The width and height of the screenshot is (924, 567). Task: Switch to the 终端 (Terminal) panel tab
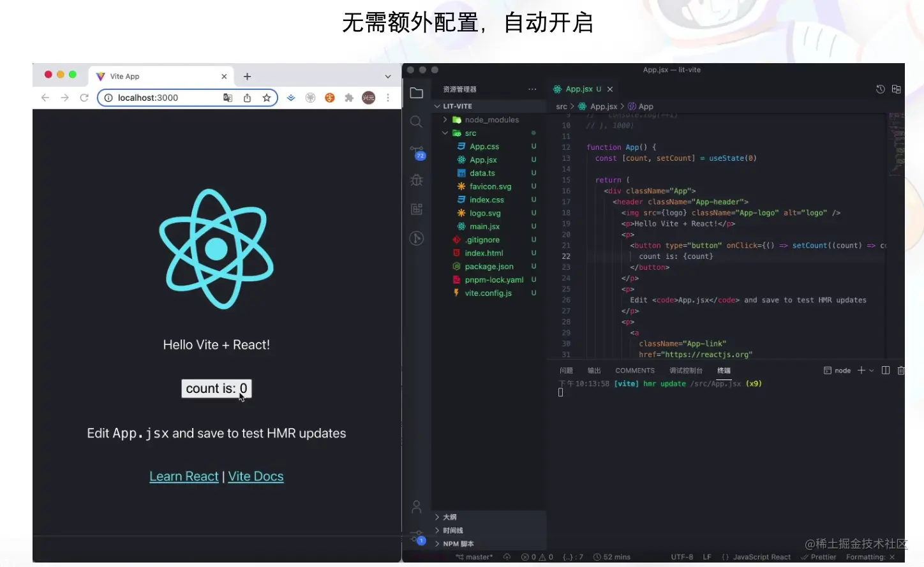(x=724, y=371)
